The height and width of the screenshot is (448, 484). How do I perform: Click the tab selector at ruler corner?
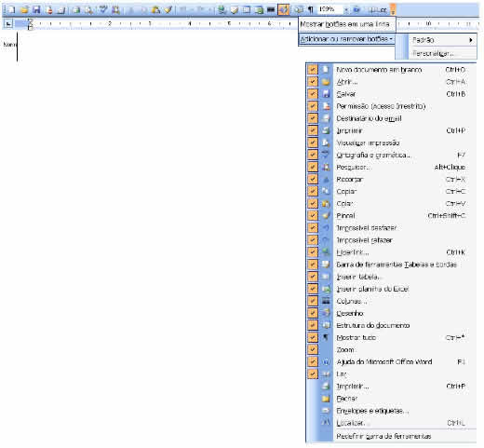pyautogui.click(x=8, y=23)
